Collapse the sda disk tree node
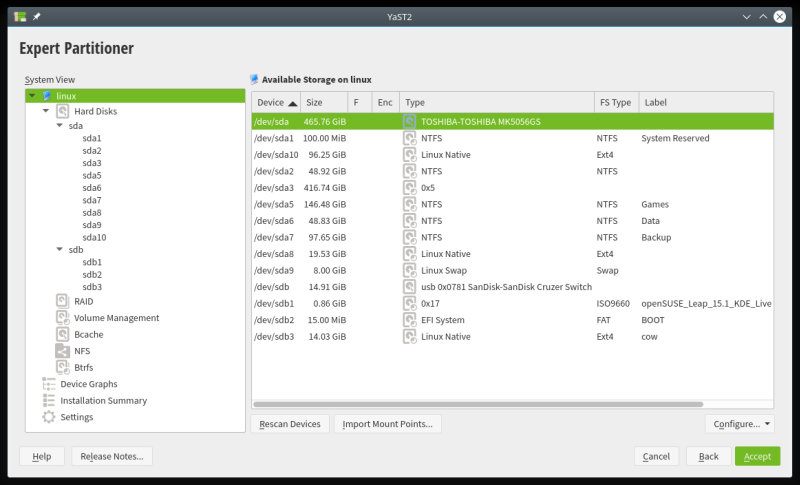The image size is (800, 485). click(x=59, y=126)
